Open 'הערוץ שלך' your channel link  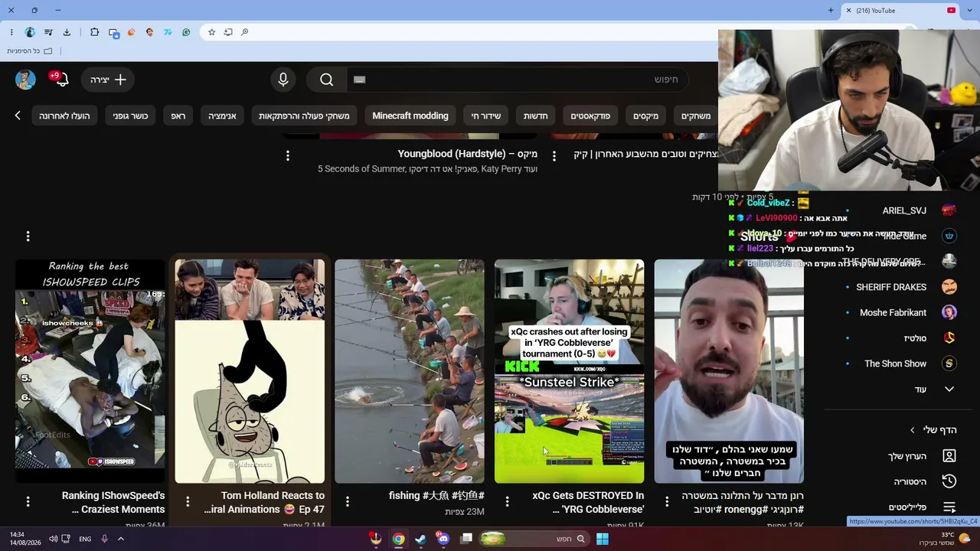907,456
